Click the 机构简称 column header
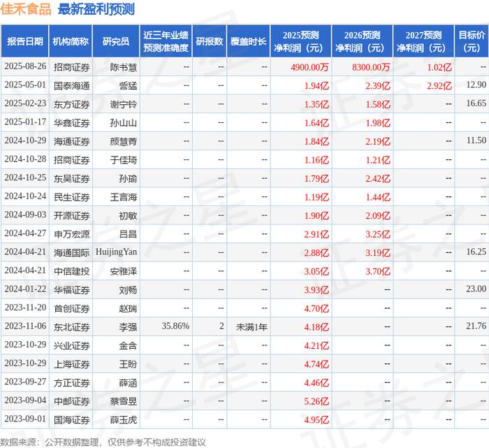This screenshot has height=448, width=489. (x=71, y=41)
